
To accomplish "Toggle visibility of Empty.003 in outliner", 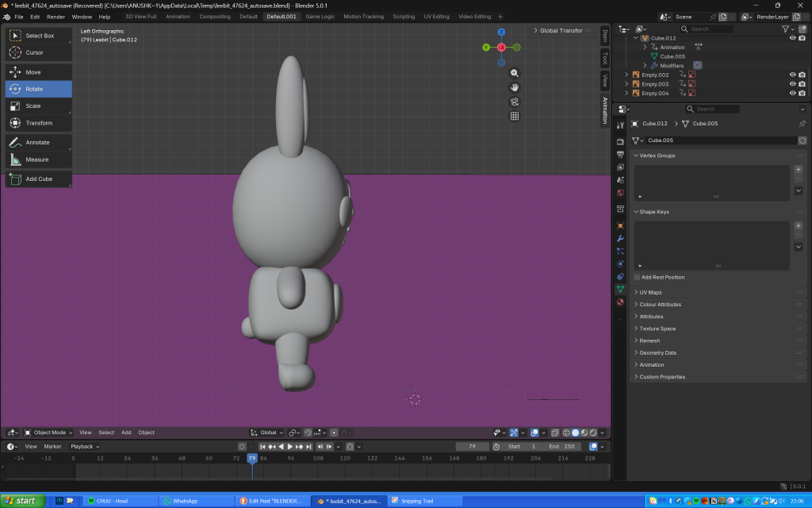I will click(x=791, y=84).
